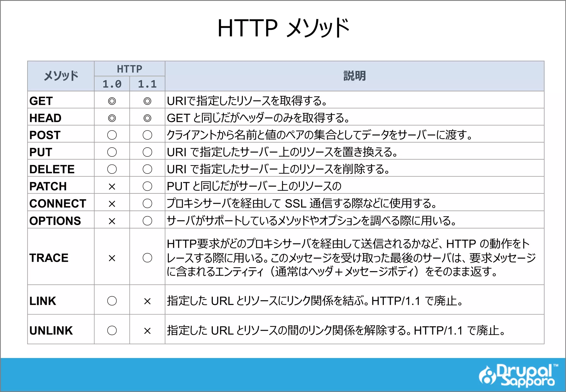Click DELETE description リソースを削除する

point(278,169)
